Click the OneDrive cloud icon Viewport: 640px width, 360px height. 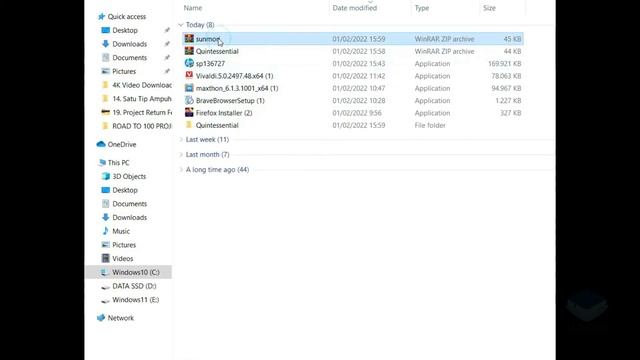pos(101,144)
